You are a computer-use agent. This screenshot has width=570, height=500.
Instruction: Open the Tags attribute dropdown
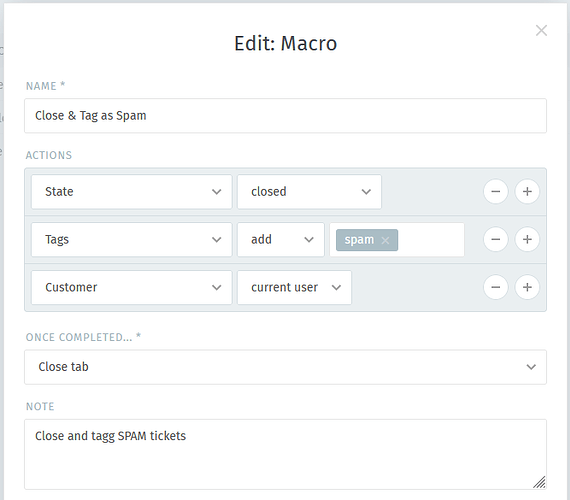point(132,239)
